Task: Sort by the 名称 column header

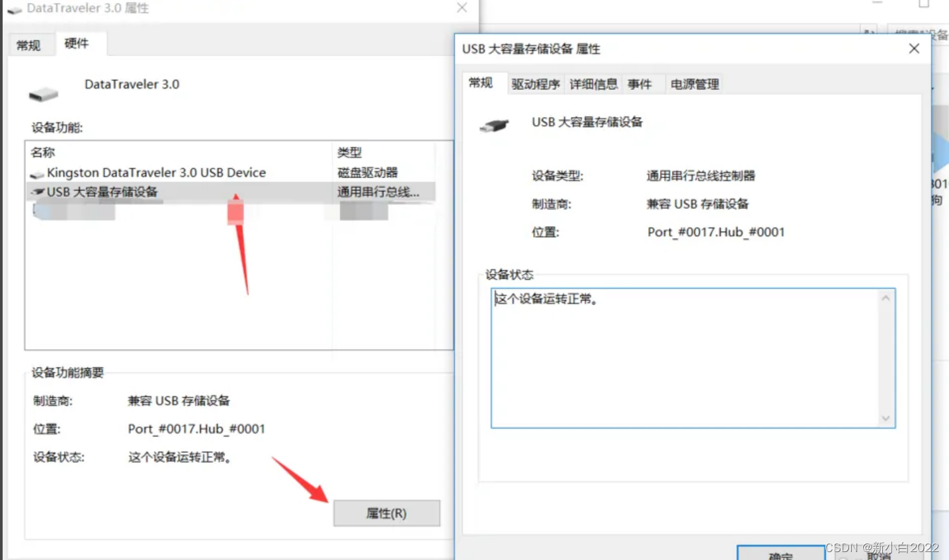Action: click(x=179, y=153)
